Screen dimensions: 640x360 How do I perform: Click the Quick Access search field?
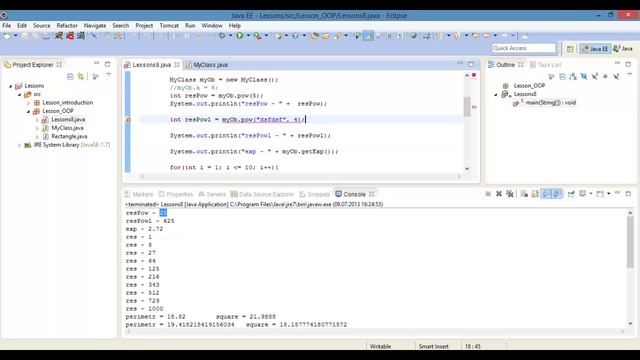point(524,48)
